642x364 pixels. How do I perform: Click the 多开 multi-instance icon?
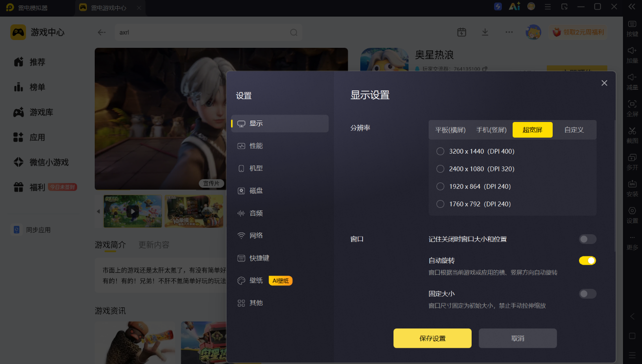click(x=632, y=161)
